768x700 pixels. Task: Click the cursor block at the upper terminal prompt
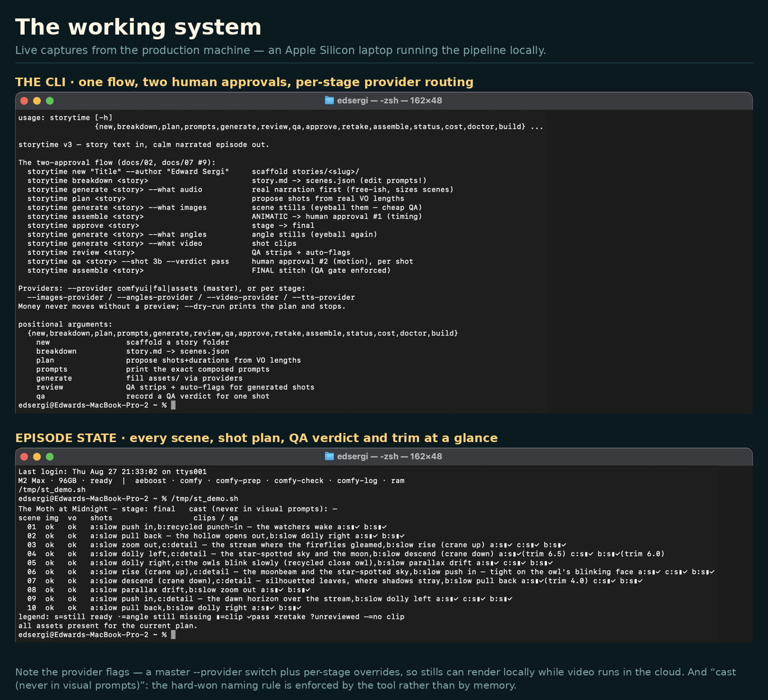[173, 405]
